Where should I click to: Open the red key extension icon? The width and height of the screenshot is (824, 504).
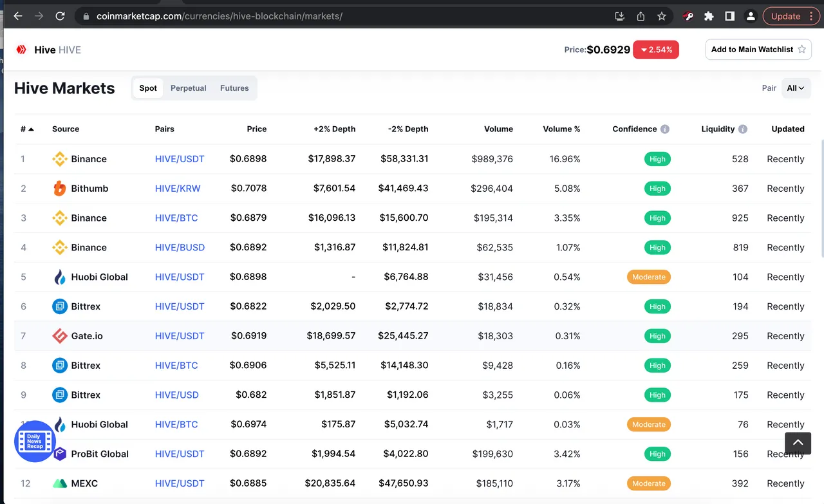[688, 16]
